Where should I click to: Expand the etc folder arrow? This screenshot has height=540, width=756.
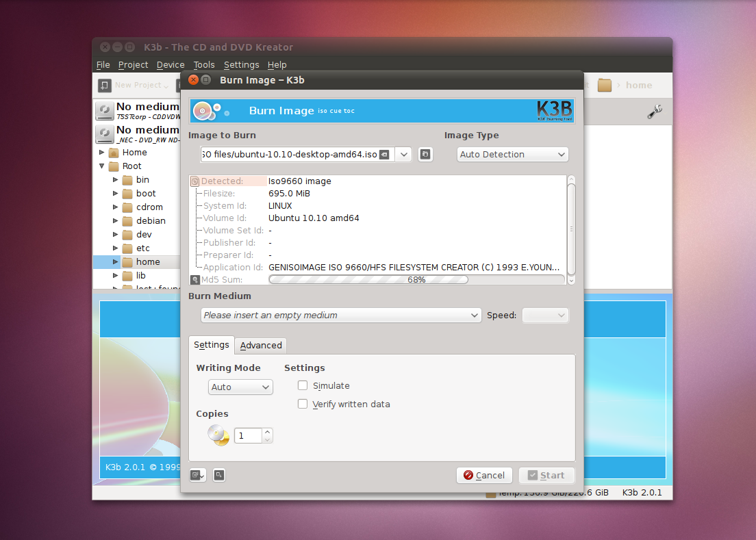(115, 248)
